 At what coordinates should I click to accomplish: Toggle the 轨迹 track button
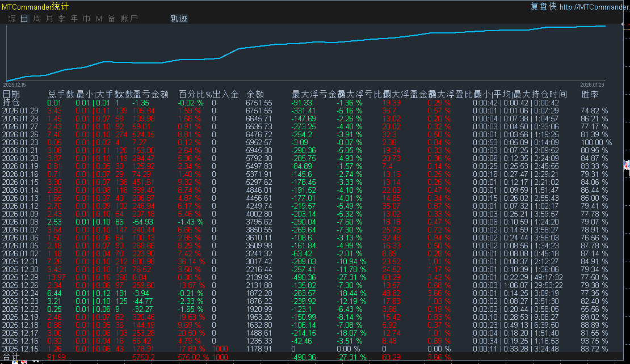click(x=179, y=19)
